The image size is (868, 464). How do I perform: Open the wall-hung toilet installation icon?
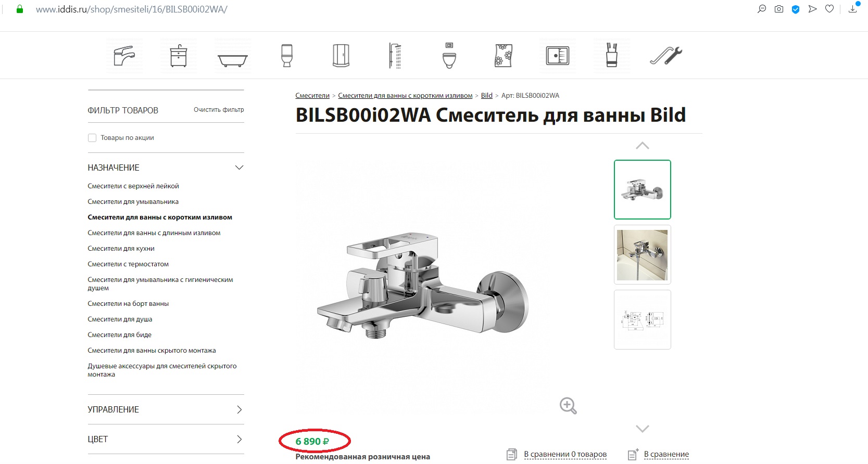[x=449, y=56]
